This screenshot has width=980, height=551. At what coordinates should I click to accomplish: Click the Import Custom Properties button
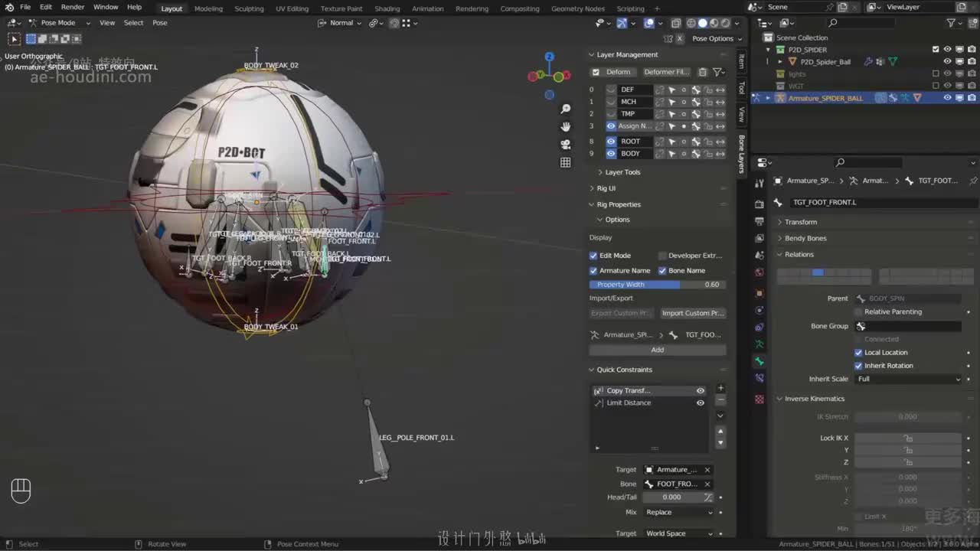point(692,313)
